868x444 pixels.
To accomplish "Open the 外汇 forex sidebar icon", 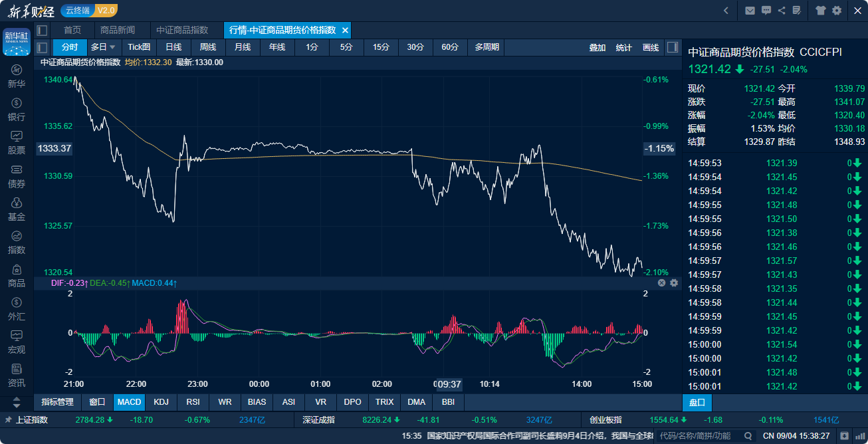I will [17, 309].
